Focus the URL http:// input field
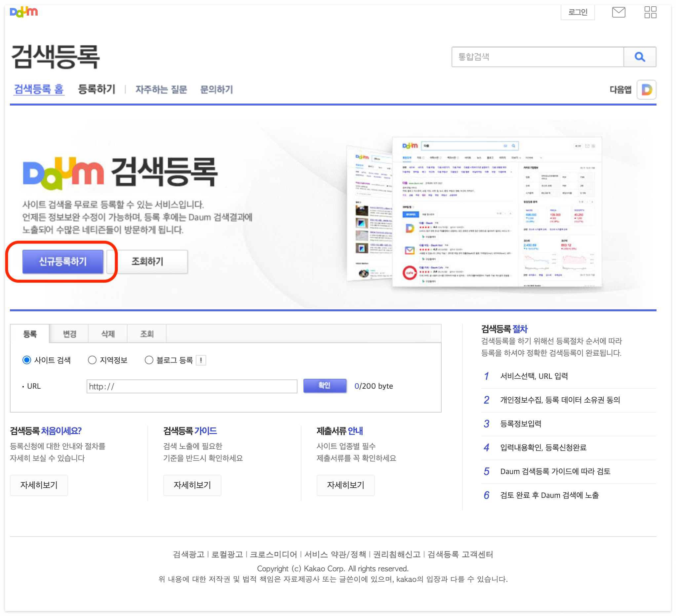676x616 pixels. pyautogui.click(x=192, y=386)
